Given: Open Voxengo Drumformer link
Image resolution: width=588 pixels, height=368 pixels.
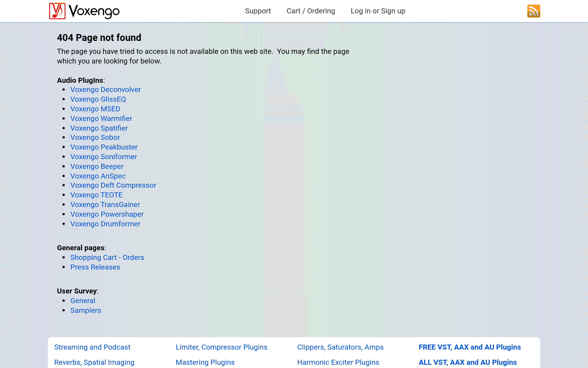Looking at the screenshot, I should [x=105, y=224].
